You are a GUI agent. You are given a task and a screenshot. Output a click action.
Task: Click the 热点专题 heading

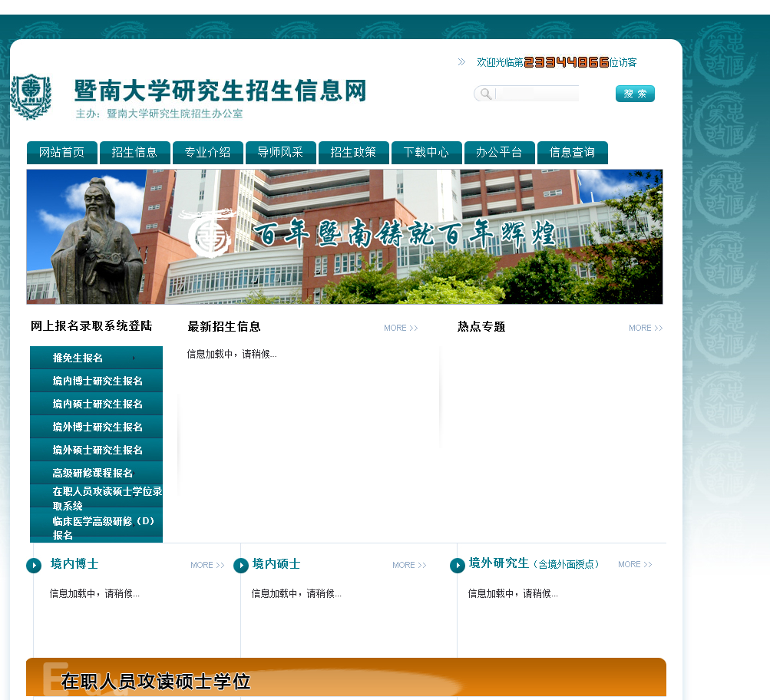(481, 327)
